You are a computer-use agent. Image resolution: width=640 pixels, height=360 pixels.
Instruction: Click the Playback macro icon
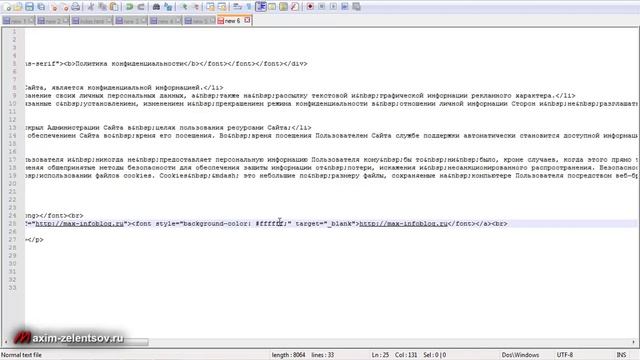click(x=333, y=7)
